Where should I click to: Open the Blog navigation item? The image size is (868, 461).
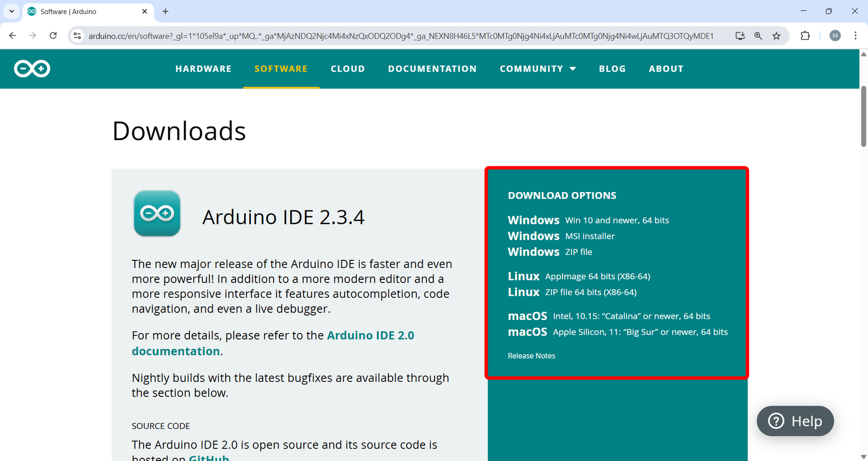point(612,69)
